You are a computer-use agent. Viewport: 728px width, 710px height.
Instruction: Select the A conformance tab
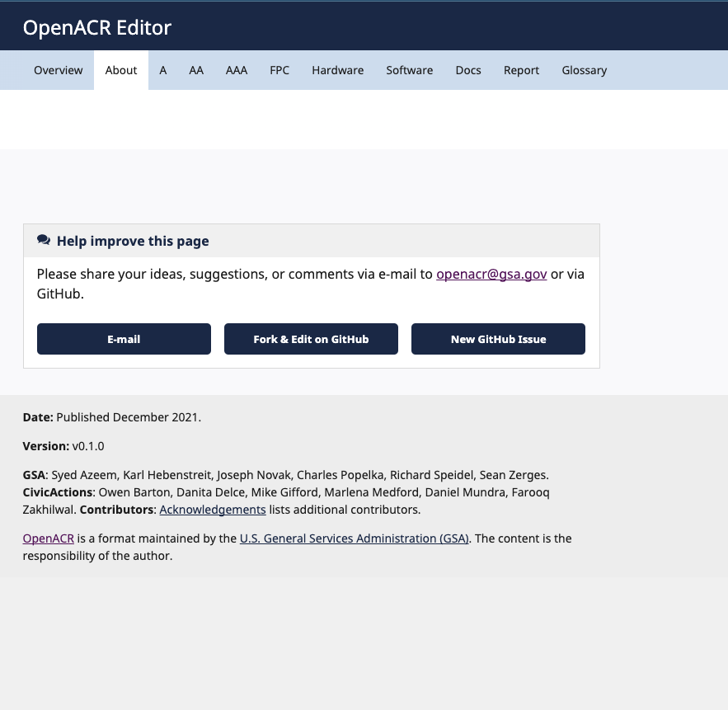point(162,70)
